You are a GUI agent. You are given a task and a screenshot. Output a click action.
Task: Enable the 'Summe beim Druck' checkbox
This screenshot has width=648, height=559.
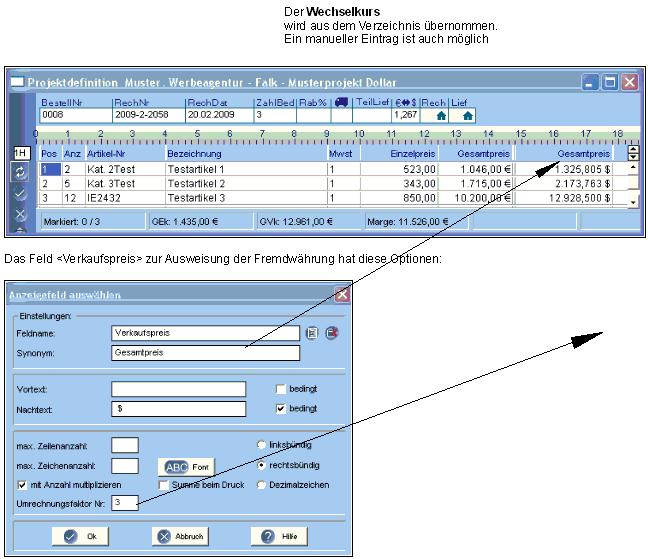coord(164,485)
